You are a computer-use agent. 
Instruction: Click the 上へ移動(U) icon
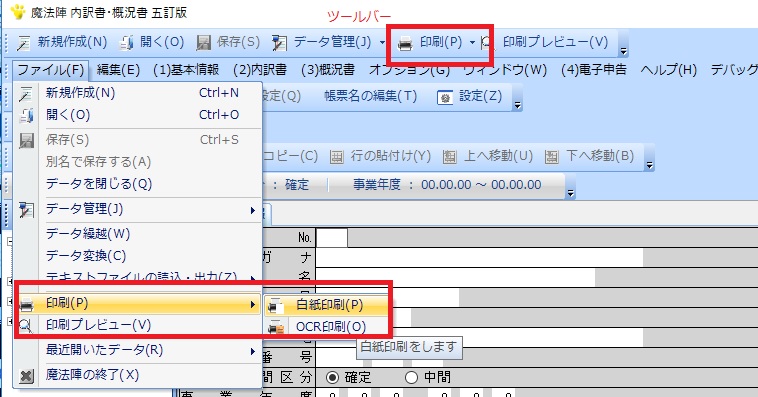(x=450, y=156)
